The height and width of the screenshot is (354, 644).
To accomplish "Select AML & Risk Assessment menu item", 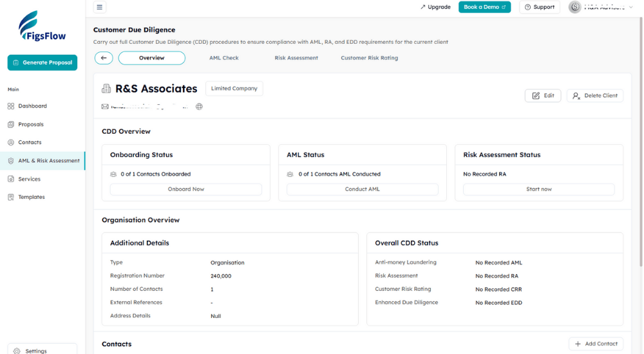I will click(43, 161).
